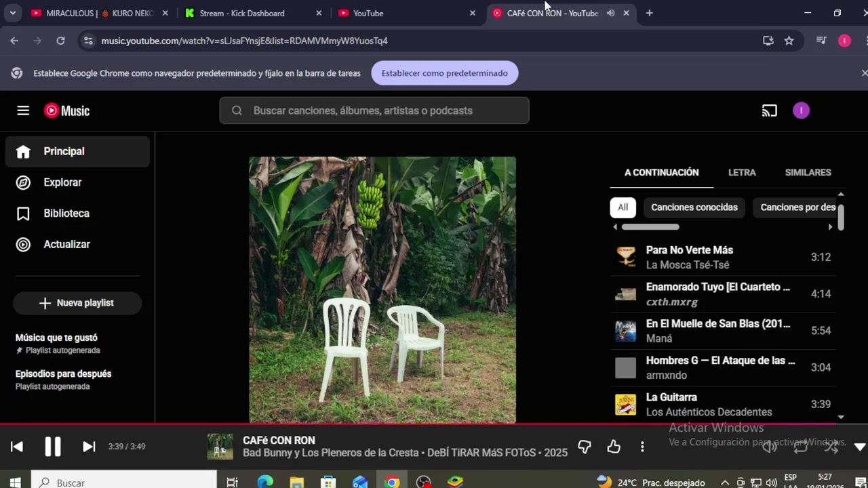Switch to Stream - Kick Dashboard tab
Screen dimensions: 868x488
pos(254,13)
